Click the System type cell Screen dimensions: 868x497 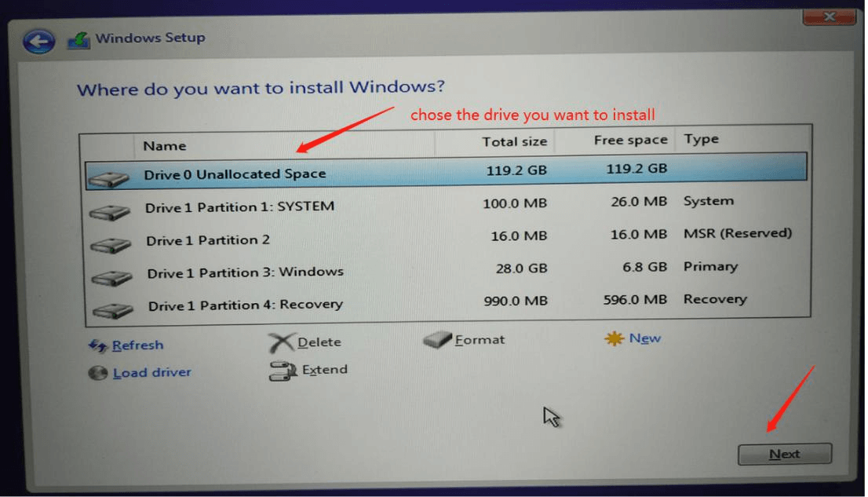pos(709,200)
